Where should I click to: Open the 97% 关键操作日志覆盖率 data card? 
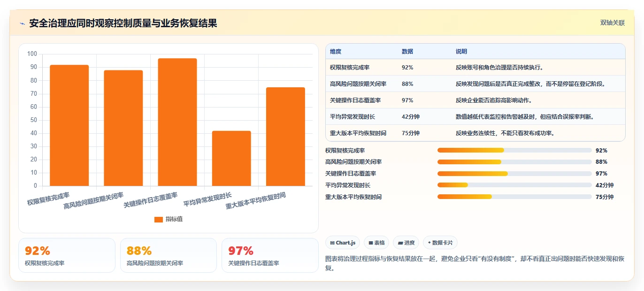tap(270, 255)
